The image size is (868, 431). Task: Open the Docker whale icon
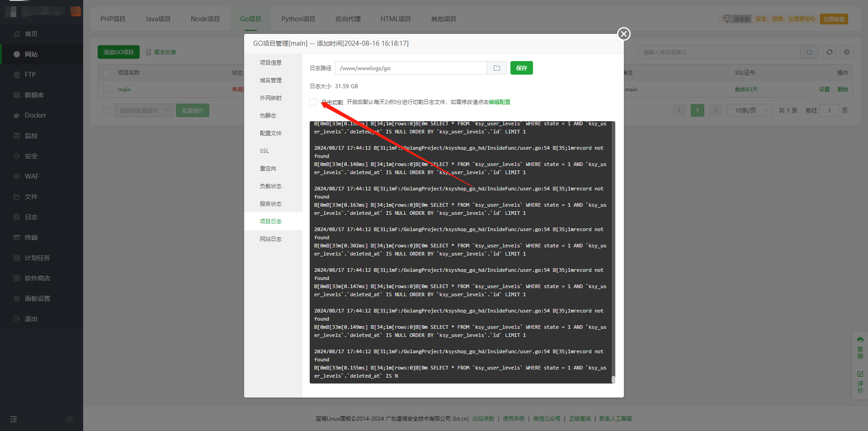(x=17, y=115)
